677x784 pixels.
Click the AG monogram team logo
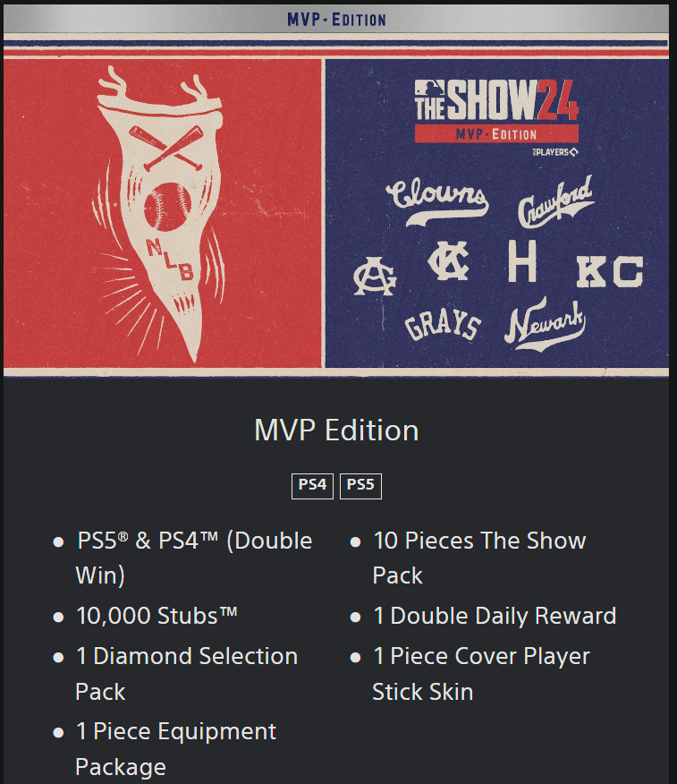click(375, 276)
